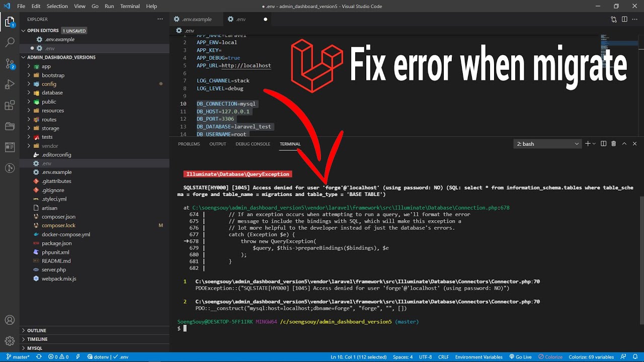Open the Run and Debug view
The width and height of the screenshot is (644, 362).
pos(10,84)
